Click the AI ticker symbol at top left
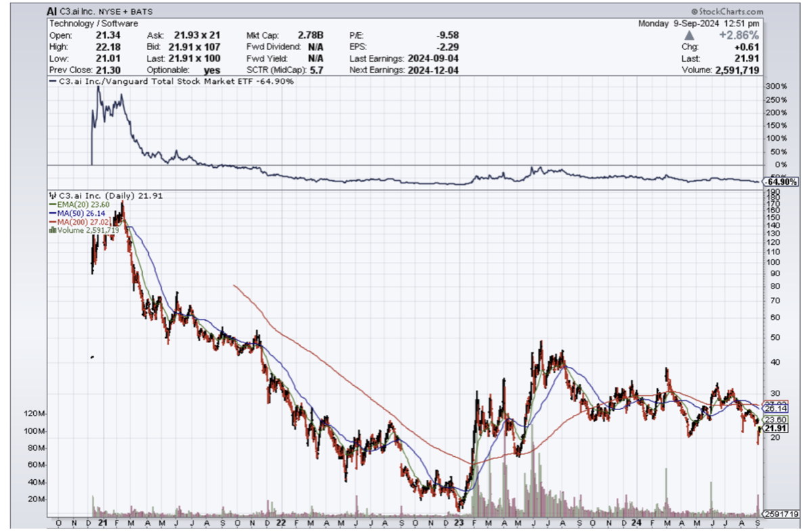The height and width of the screenshot is (532, 804). (52, 12)
